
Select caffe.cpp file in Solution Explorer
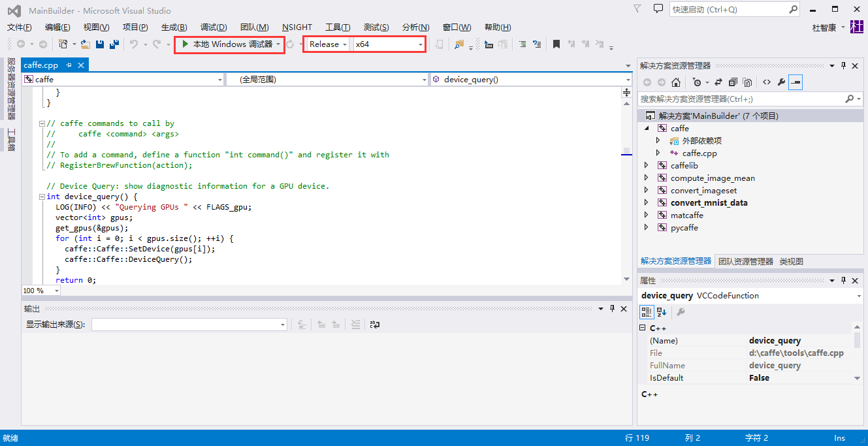point(699,153)
